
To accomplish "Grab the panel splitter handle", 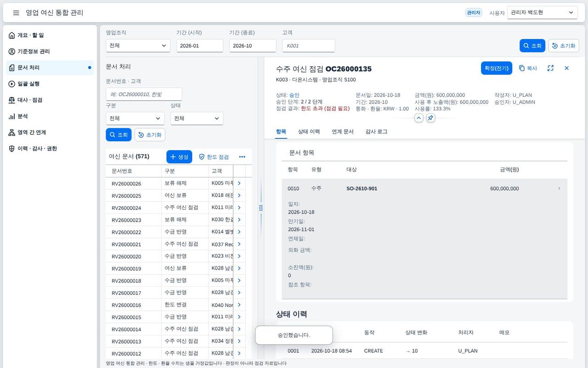I will click(261, 208).
